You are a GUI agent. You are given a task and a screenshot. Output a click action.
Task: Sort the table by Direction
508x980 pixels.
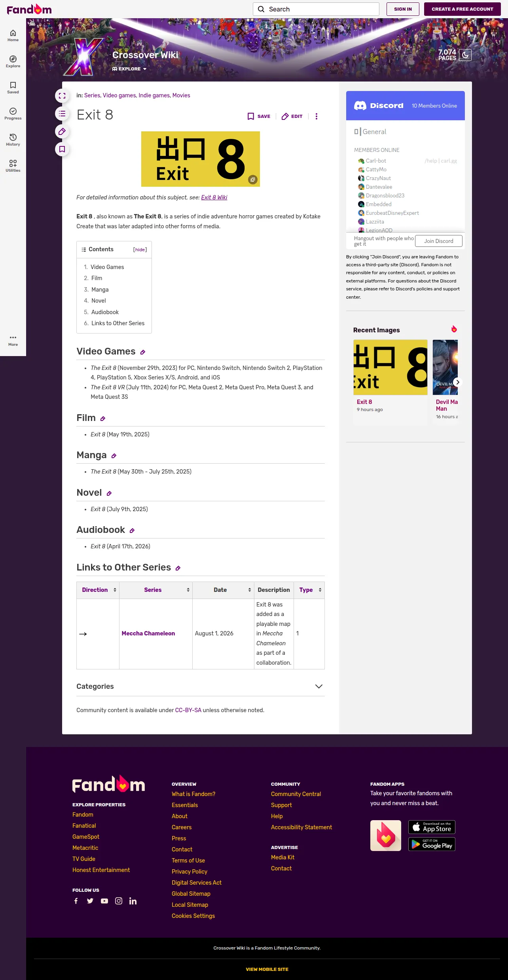pyautogui.click(x=115, y=590)
